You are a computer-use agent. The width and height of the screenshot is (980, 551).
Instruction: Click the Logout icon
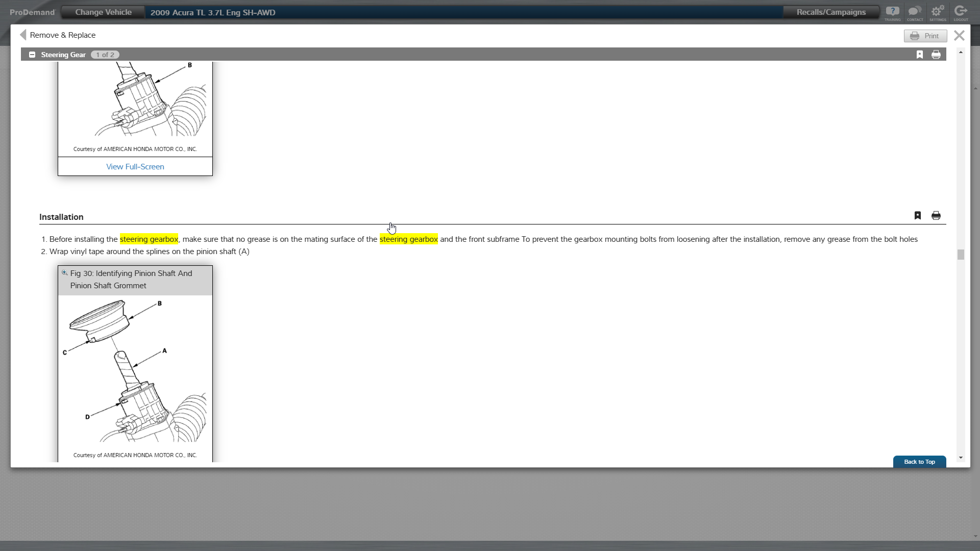[x=961, y=12]
